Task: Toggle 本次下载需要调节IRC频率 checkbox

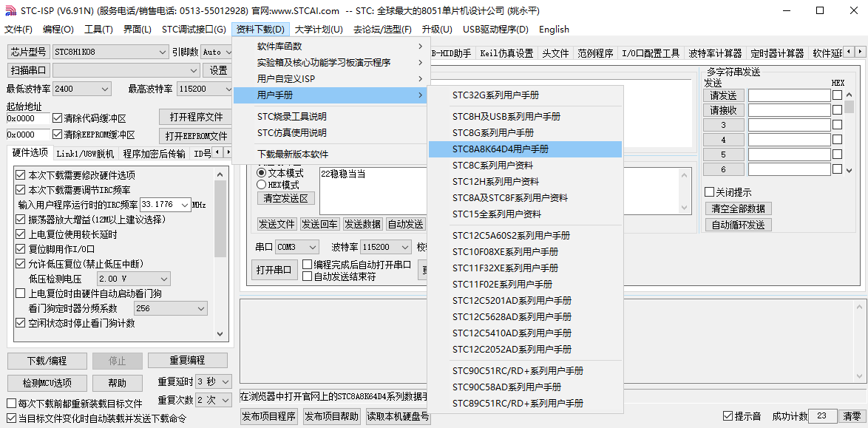Action: (x=73, y=190)
